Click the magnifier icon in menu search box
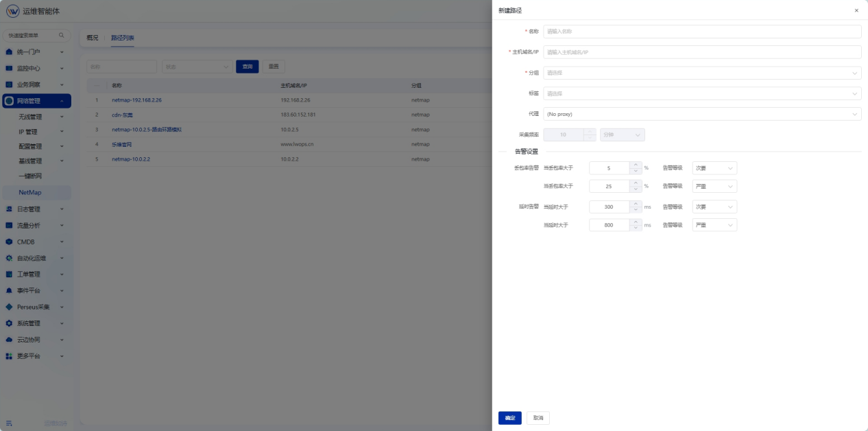 (x=61, y=35)
